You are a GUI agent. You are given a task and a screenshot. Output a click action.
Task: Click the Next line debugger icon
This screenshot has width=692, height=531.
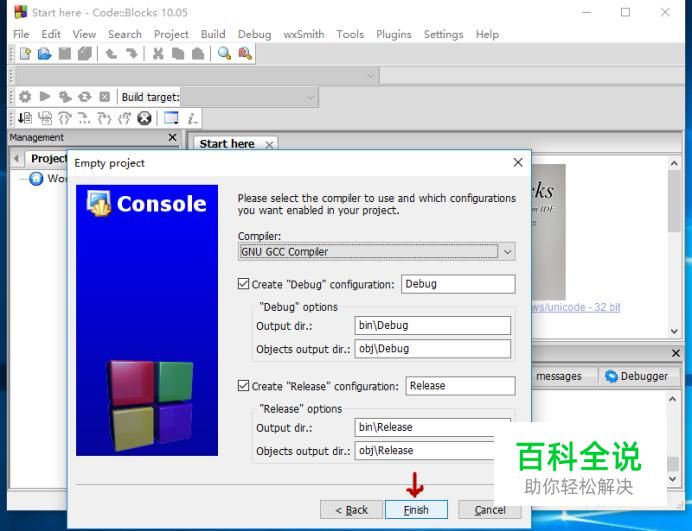pyautogui.click(x=65, y=118)
